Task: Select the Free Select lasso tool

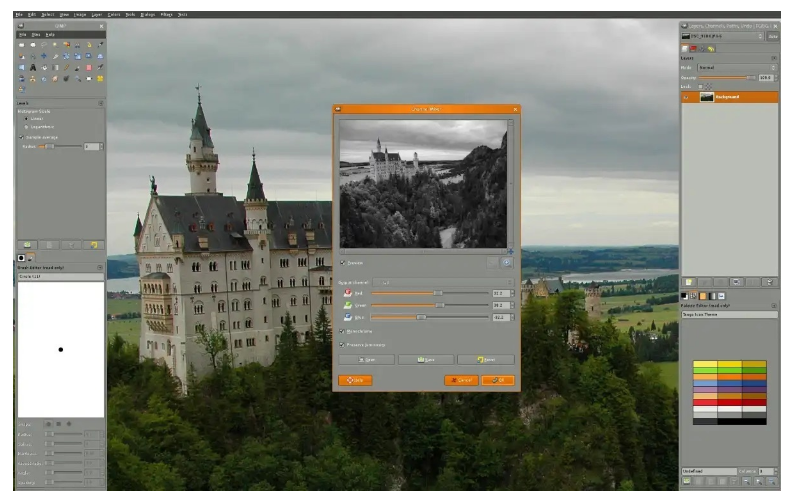Action: pos(44,45)
